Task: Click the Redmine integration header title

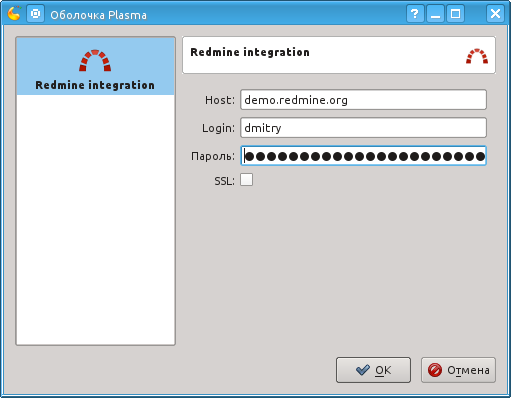Action: (x=250, y=52)
